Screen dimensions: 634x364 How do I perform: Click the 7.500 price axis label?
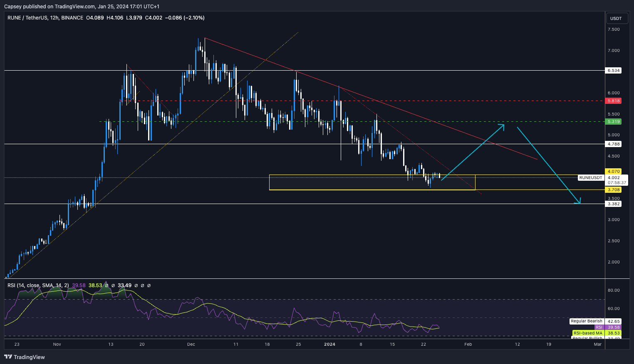(614, 30)
